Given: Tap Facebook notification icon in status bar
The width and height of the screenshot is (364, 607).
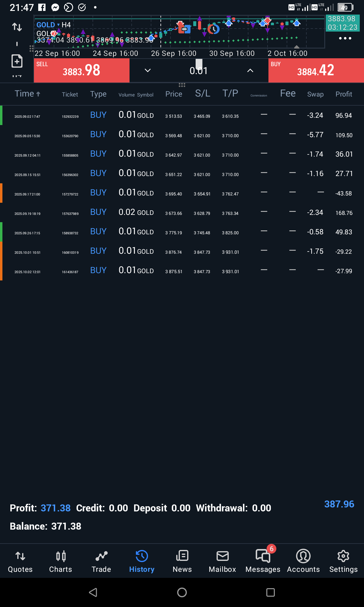Looking at the screenshot, I should (x=42, y=7).
